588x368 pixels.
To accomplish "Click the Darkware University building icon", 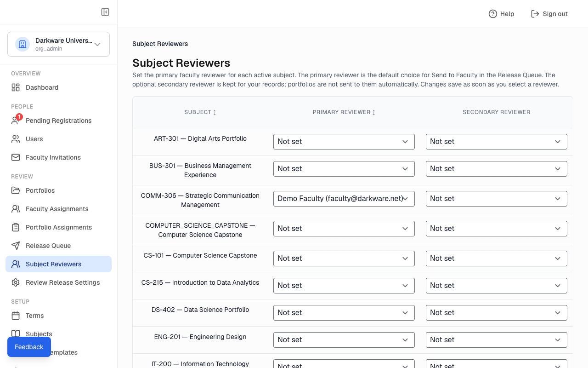I will (x=23, y=44).
